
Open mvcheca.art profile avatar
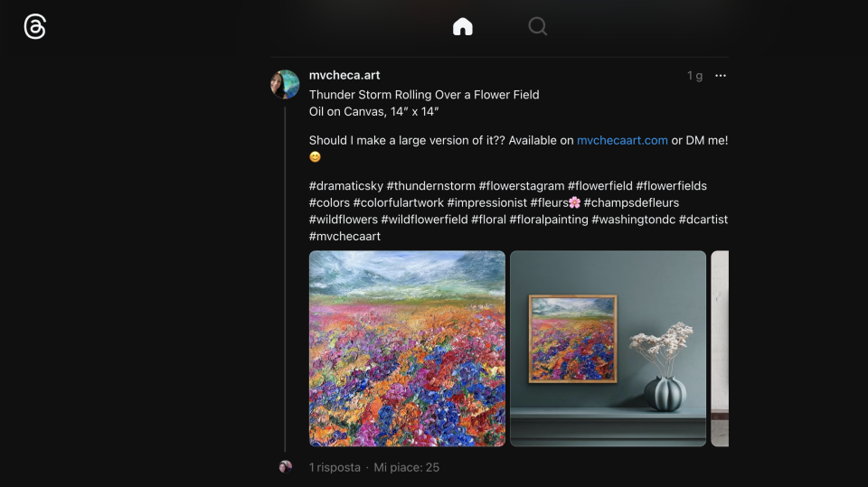click(285, 84)
